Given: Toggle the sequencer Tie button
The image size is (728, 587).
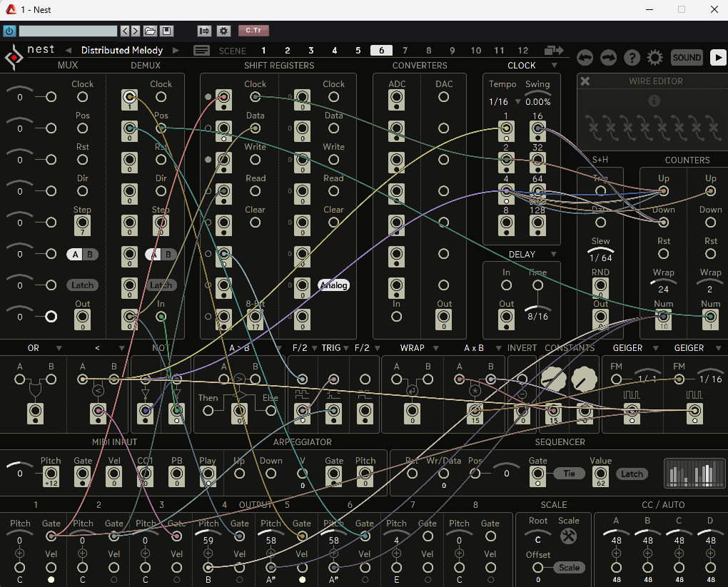Looking at the screenshot, I should (570, 474).
